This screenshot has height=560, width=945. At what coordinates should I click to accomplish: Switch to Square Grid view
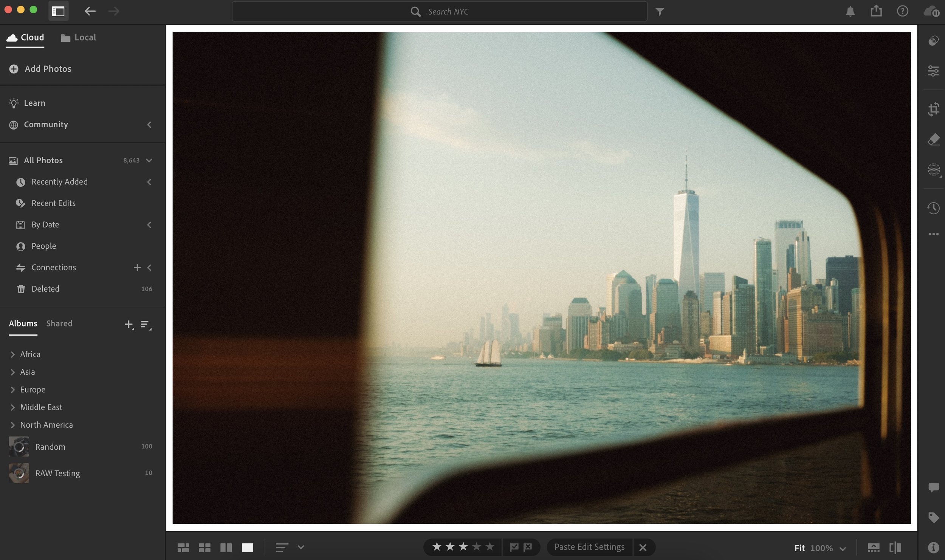(204, 548)
